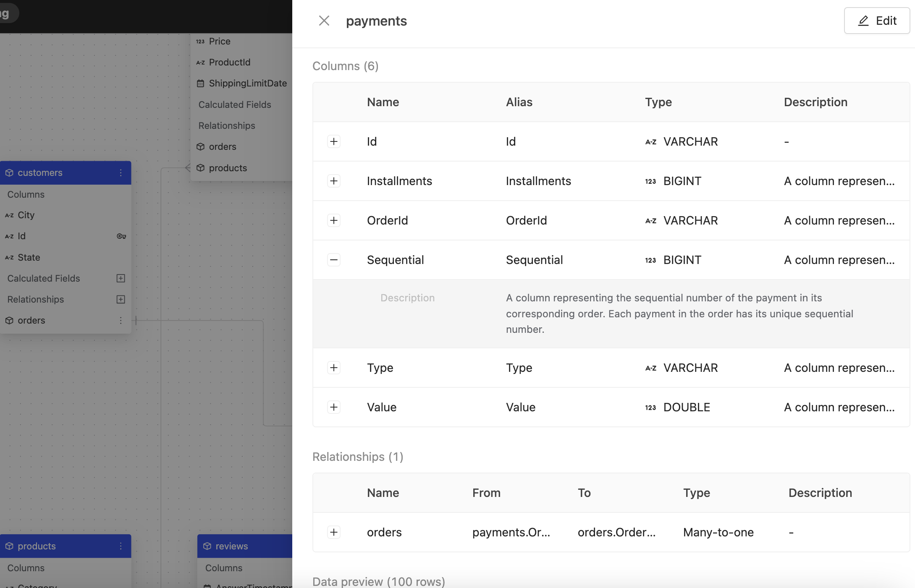915x588 pixels.
Task: Click the model icon beside the reviews header
Action: pos(207,546)
